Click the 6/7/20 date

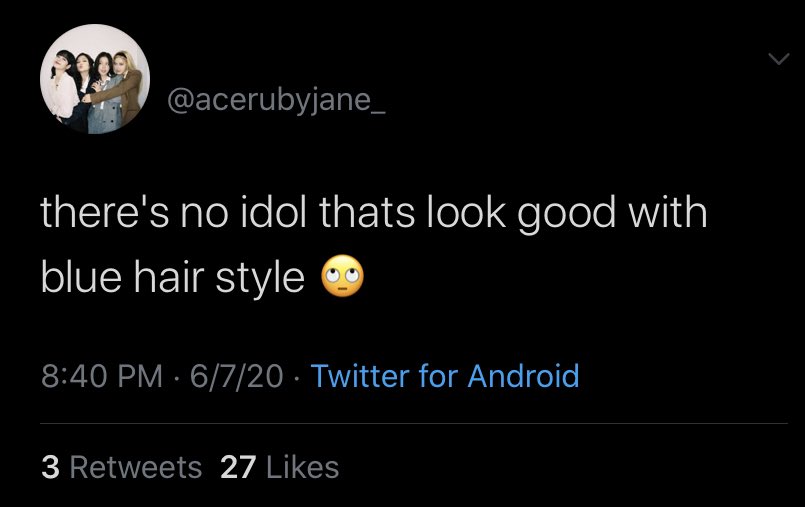[x=236, y=376]
